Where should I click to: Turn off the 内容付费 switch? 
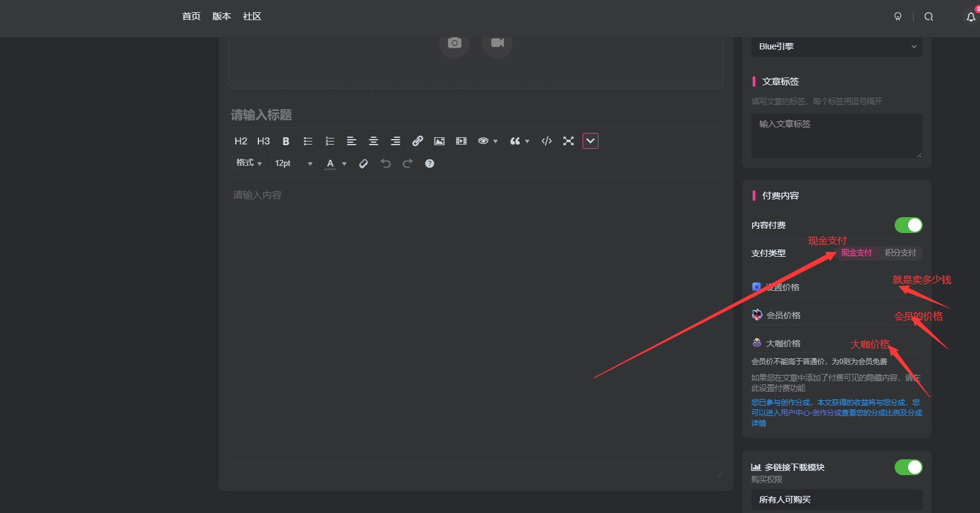[908, 225]
